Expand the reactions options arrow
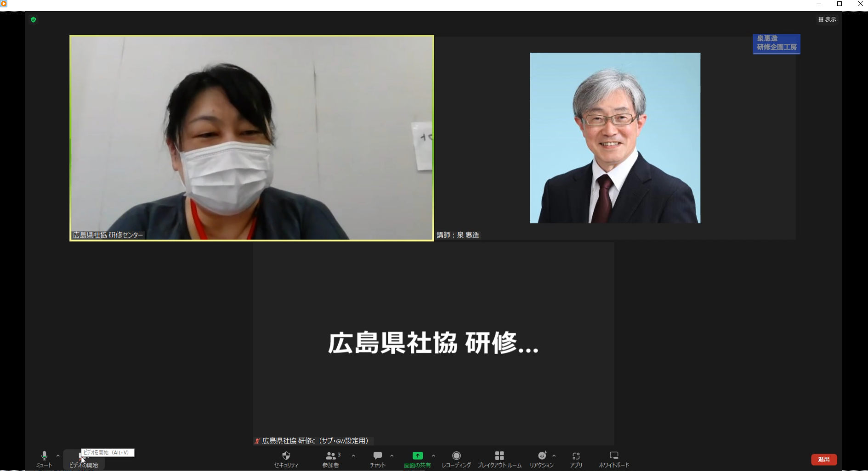Screen dimensions: 868x471 tap(554, 456)
